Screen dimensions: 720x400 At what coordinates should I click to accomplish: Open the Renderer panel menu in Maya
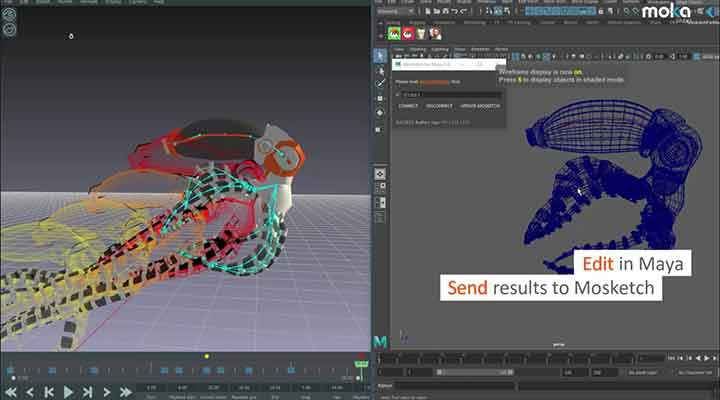[480, 49]
